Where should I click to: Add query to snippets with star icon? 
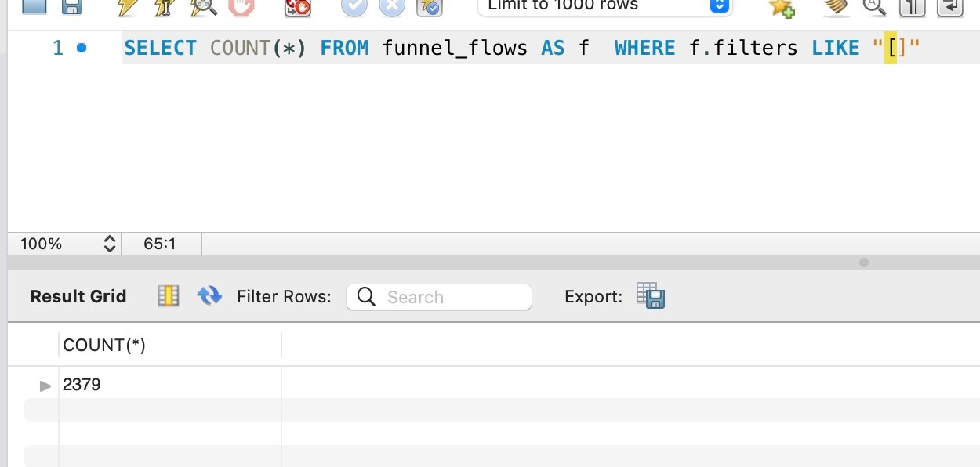(782, 8)
